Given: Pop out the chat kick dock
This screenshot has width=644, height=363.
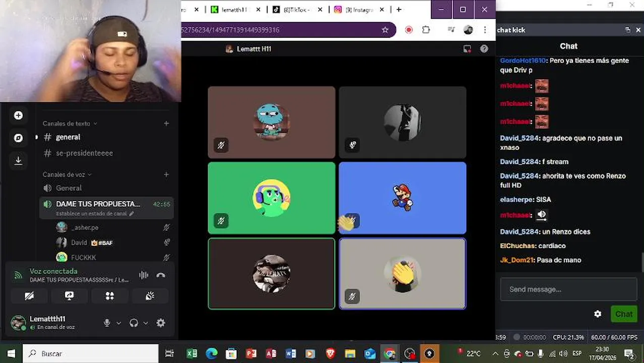Looking at the screenshot, I should (x=628, y=30).
